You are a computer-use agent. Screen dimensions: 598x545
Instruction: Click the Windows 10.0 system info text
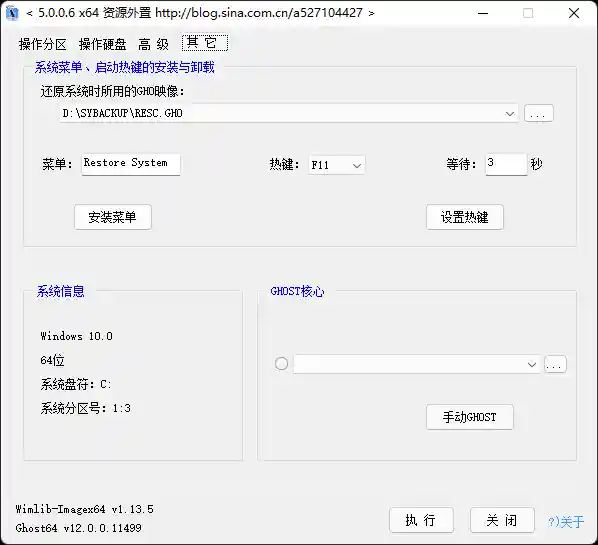(x=76, y=336)
